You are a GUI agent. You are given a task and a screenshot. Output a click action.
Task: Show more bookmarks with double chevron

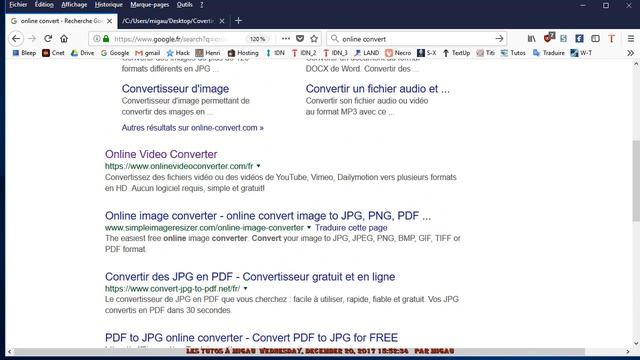631,53
